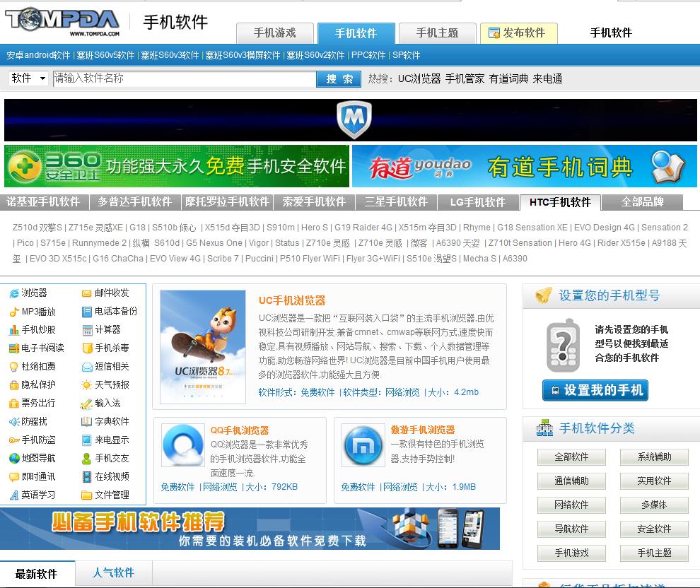Select the 诺基亚手机软件 brand tab
This screenshot has width=700, height=588.
43,202
